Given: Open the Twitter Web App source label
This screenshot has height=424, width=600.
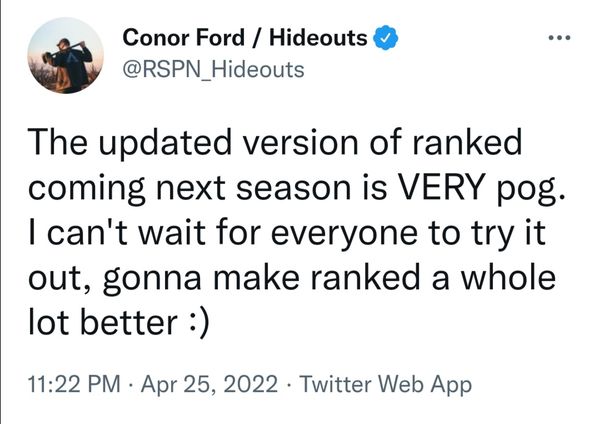Looking at the screenshot, I should coord(385,384).
